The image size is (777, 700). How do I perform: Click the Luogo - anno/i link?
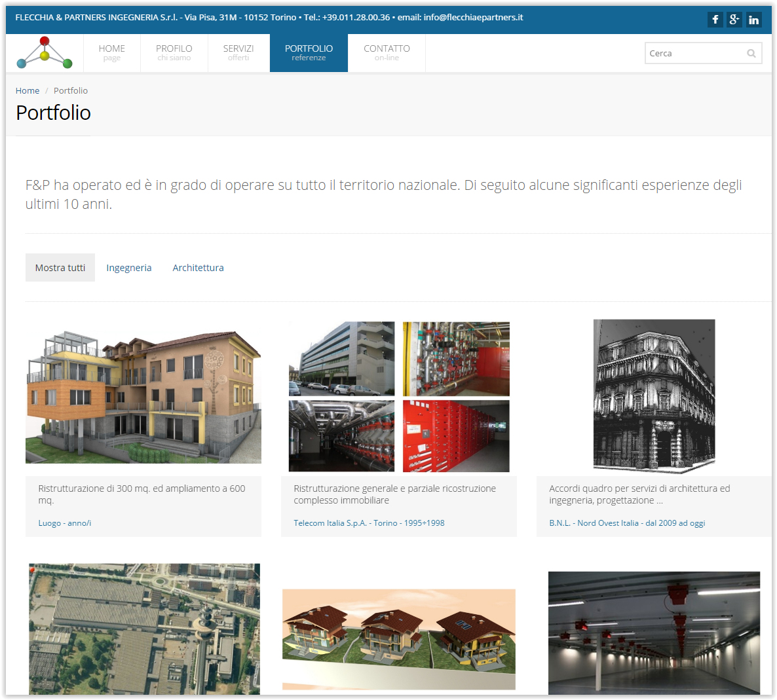[x=64, y=523]
